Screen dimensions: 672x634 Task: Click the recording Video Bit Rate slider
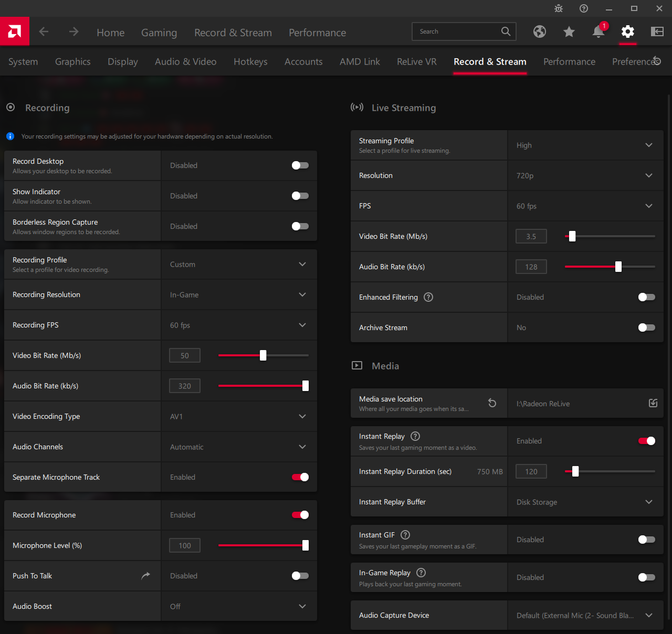point(264,355)
